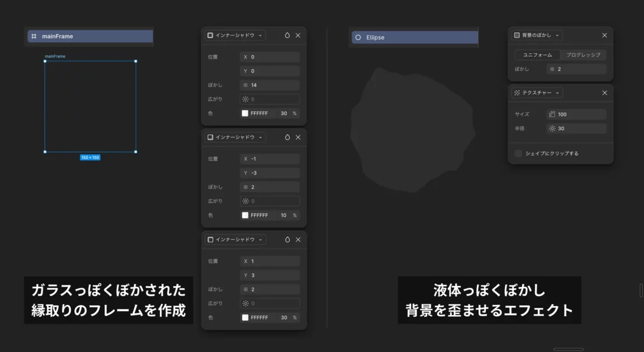
Task: Open the テクスチャー effect type dropdown
Action: tap(537, 93)
